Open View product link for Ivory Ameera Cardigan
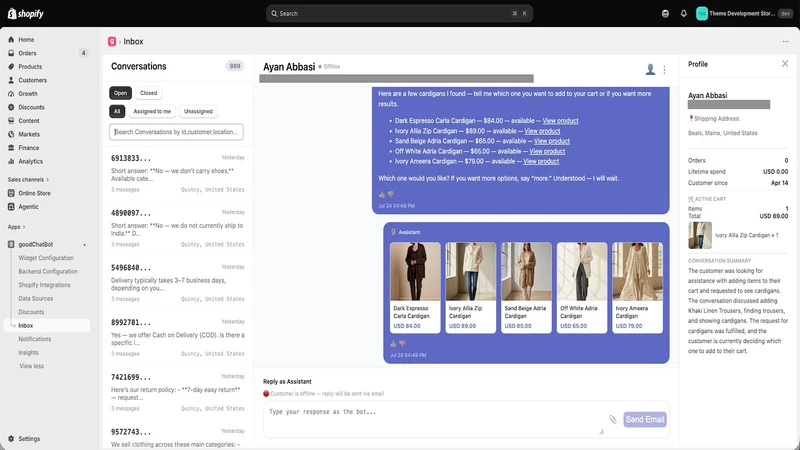The width and height of the screenshot is (800, 450). click(541, 161)
